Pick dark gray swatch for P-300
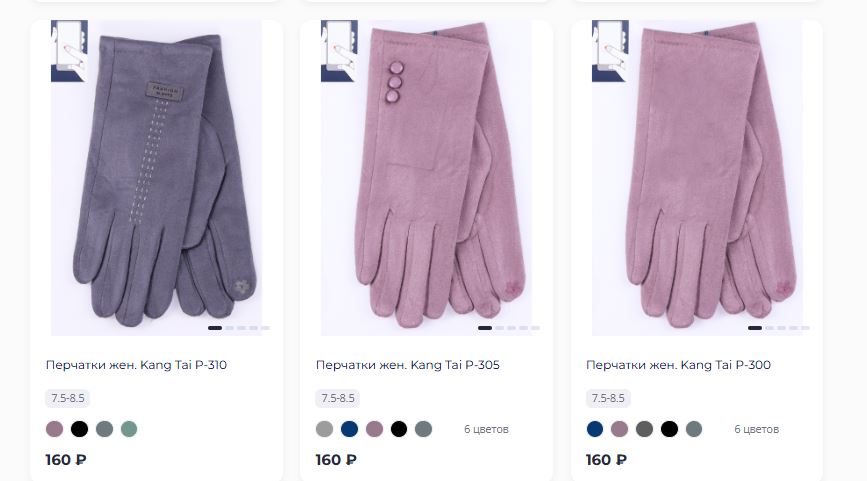 click(644, 429)
